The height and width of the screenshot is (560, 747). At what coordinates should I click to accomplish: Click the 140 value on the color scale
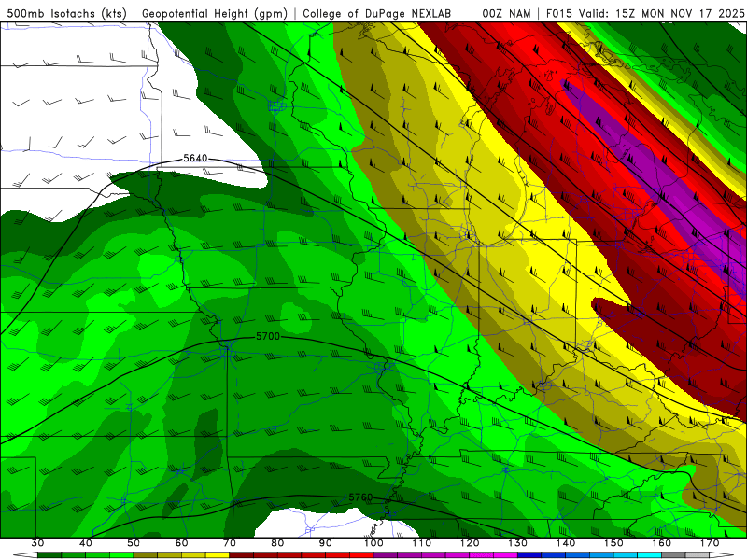(566, 543)
